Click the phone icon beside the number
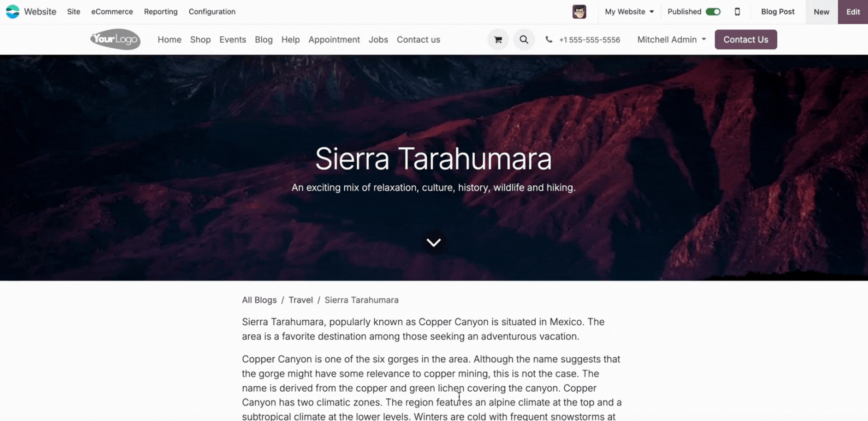Image resolution: width=868 pixels, height=421 pixels. 548,40
